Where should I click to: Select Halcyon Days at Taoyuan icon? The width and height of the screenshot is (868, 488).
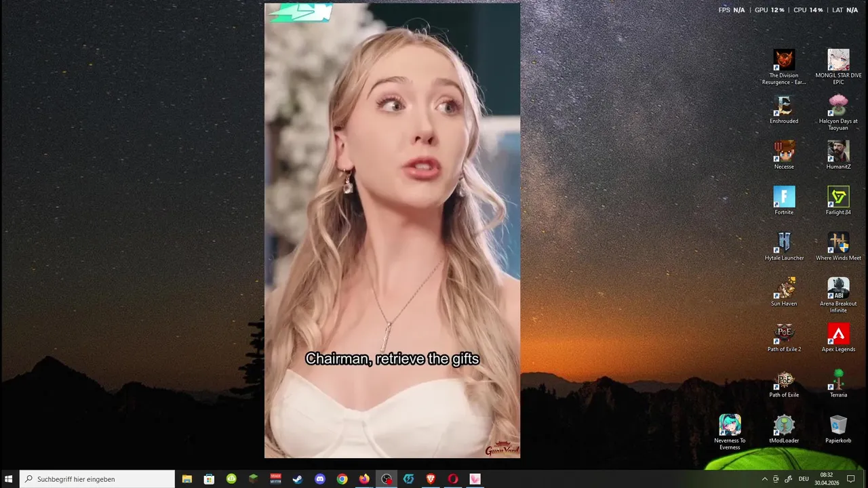[838, 113]
